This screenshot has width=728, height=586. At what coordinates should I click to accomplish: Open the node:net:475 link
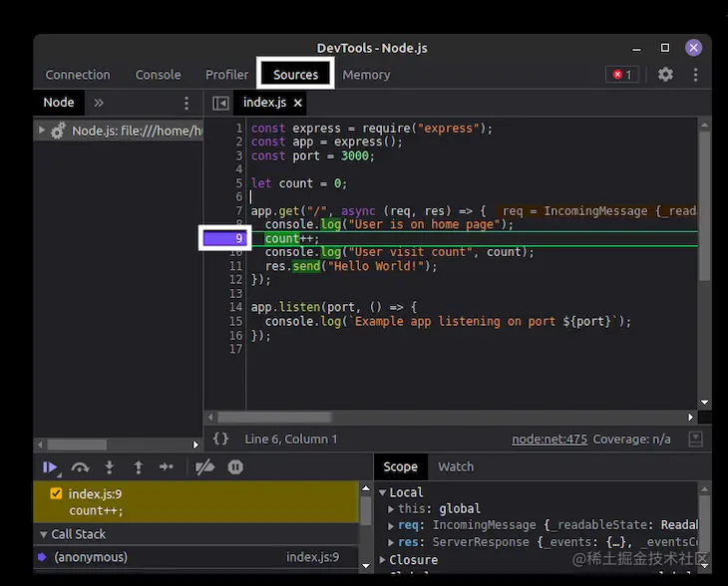549,439
